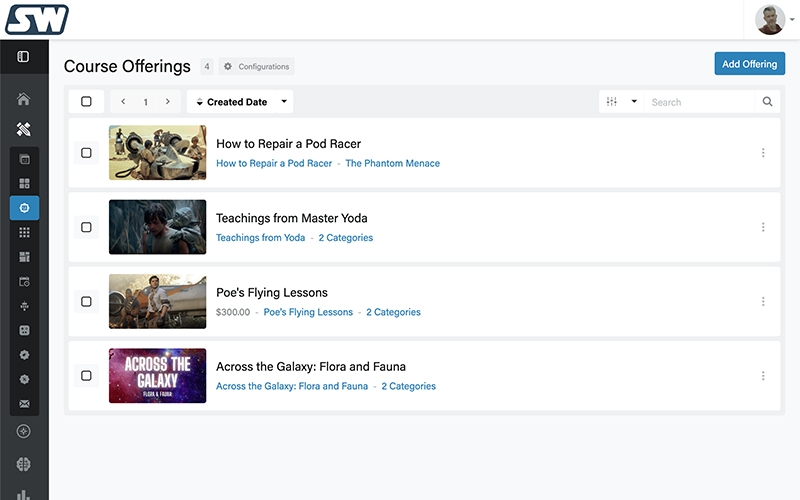
Task: Click the Add Offering button
Action: [749, 64]
